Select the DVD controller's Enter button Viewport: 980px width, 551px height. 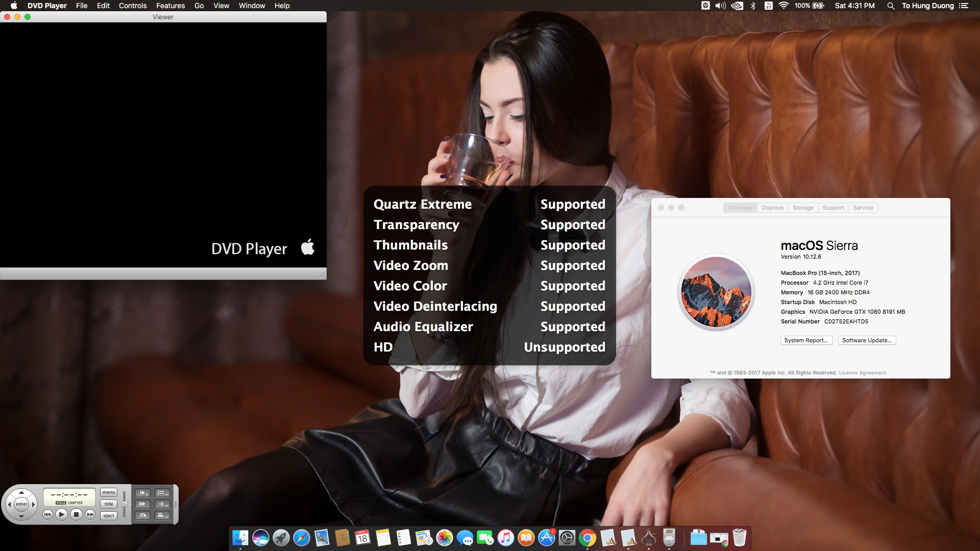(21, 504)
